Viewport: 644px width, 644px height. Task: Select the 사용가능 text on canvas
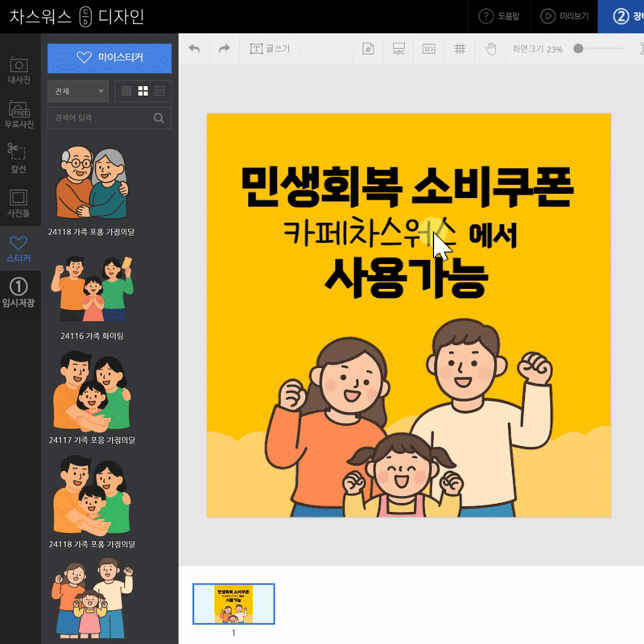[407, 279]
